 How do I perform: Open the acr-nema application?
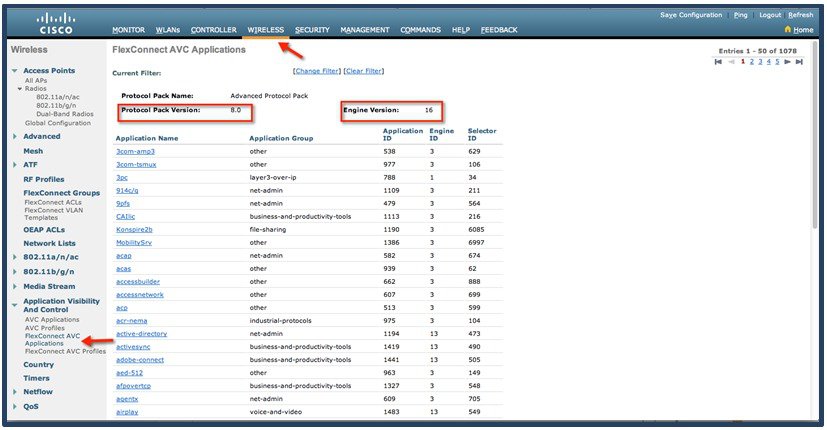click(131, 321)
